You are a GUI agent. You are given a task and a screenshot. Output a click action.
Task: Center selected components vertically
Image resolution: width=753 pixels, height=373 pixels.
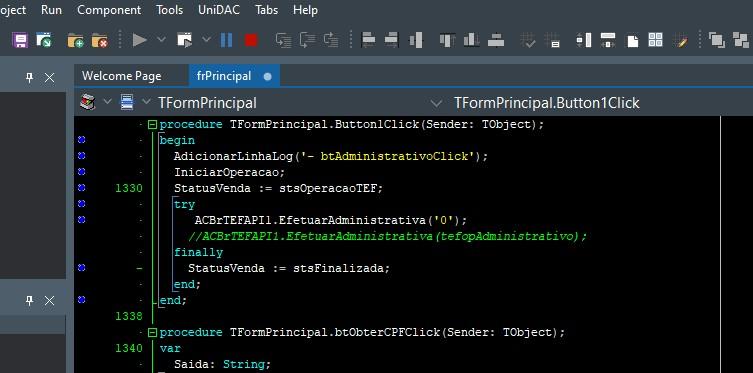(496, 40)
